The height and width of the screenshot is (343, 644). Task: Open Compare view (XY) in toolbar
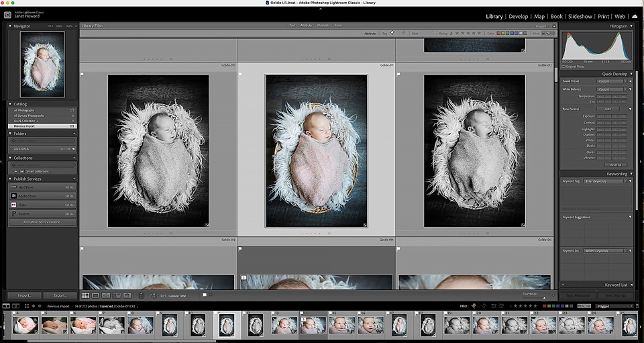(106, 295)
